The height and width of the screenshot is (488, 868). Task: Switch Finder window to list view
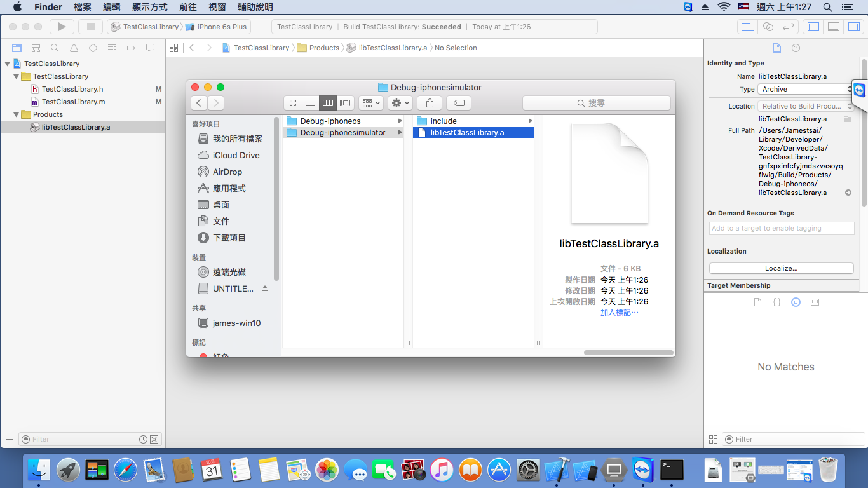310,102
